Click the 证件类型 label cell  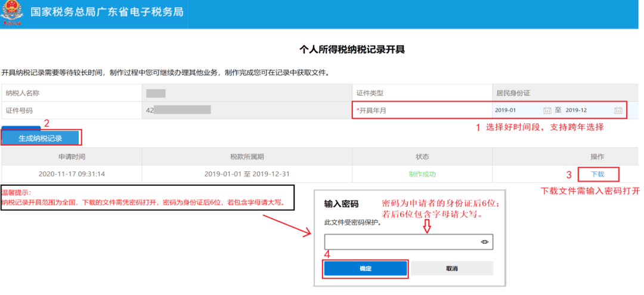tap(422, 93)
